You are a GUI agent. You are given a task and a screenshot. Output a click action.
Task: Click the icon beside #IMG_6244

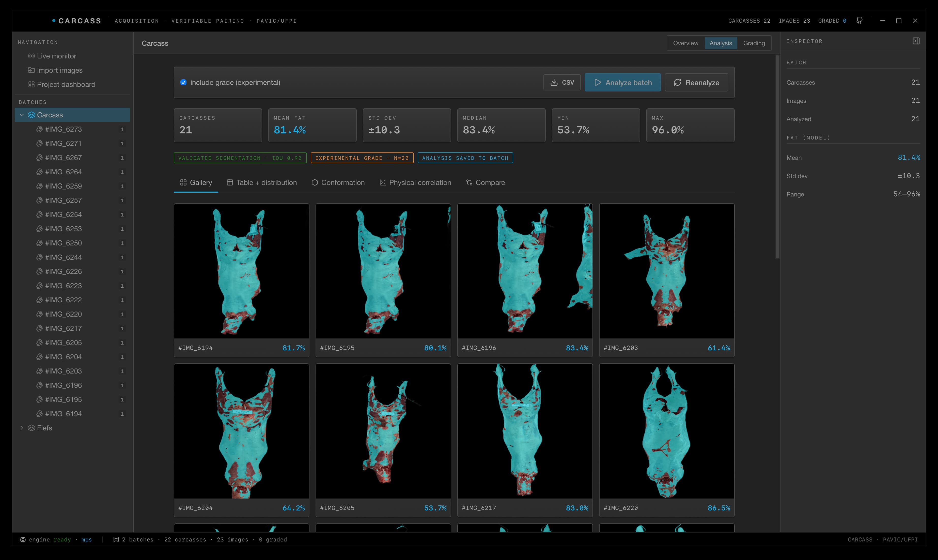(39, 257)
